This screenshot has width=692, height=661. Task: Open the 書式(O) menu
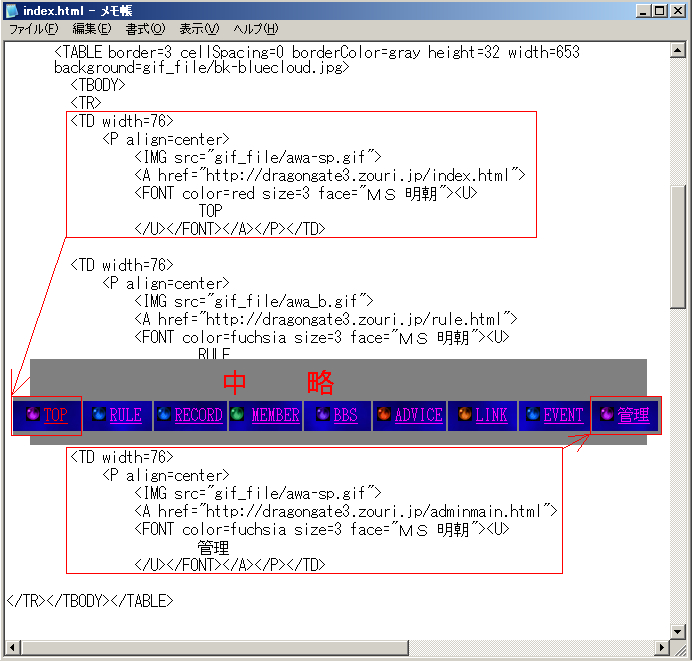coord(145,29)
